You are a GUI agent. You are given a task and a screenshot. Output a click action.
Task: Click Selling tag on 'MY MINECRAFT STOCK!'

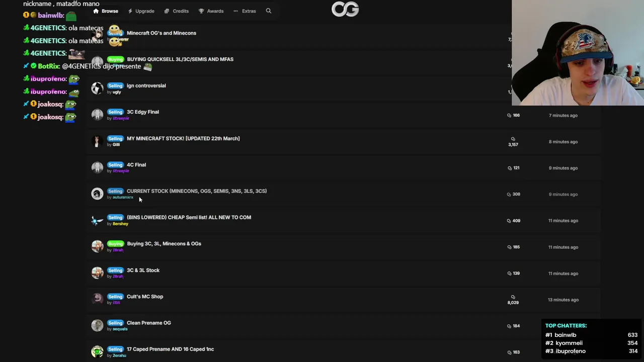[115, 139]
